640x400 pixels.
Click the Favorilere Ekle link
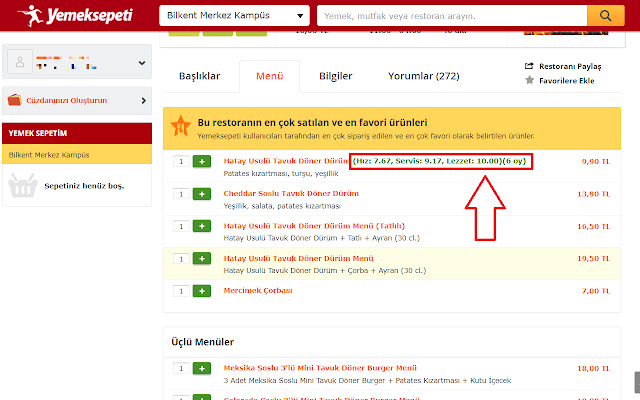[x=567, y=81]
